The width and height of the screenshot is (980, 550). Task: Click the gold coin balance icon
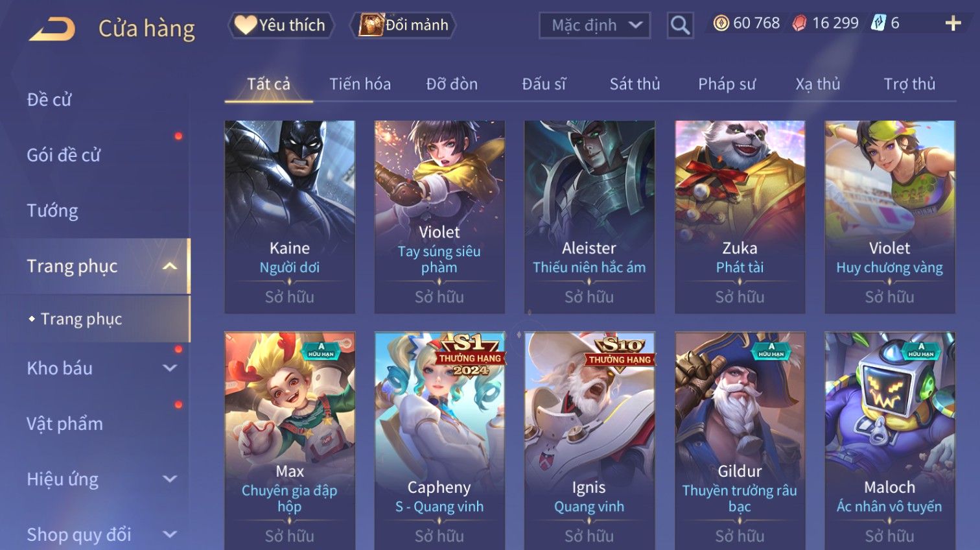[x=721, y=23]
